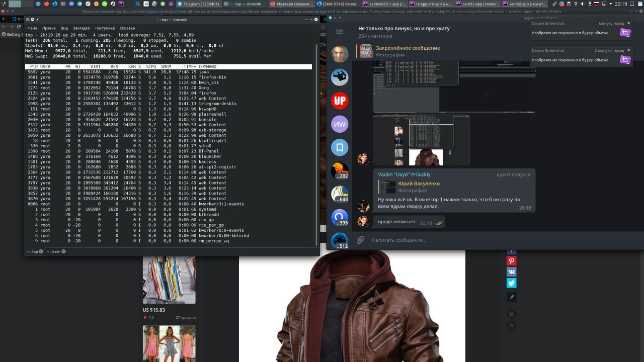
Task: Switch keyboard layout via Russian flag icon
Action: [x=597, y=4]
